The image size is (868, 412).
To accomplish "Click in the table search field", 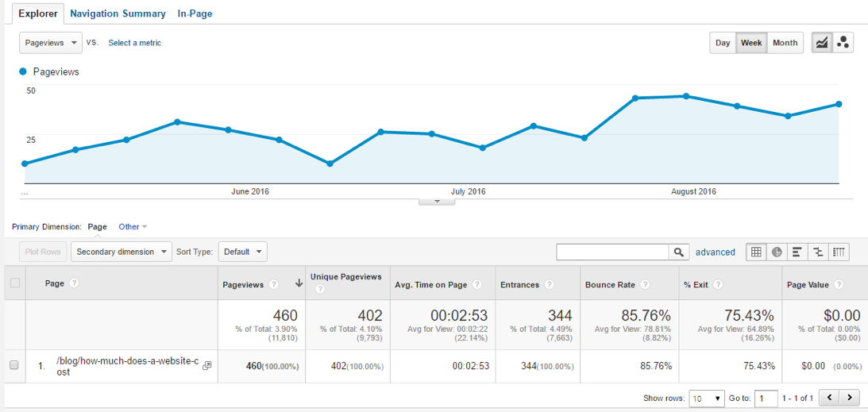I will [612, 252].
